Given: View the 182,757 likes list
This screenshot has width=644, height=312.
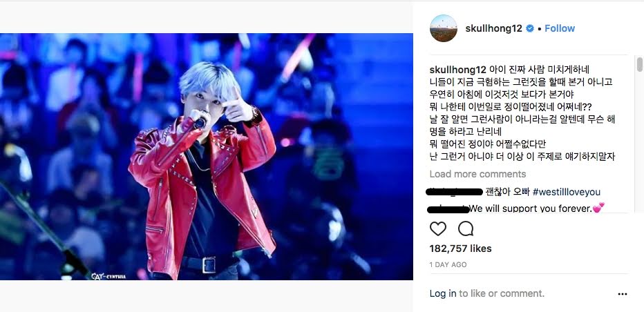Looking at the screenshot, I should [x=460, y=248].
